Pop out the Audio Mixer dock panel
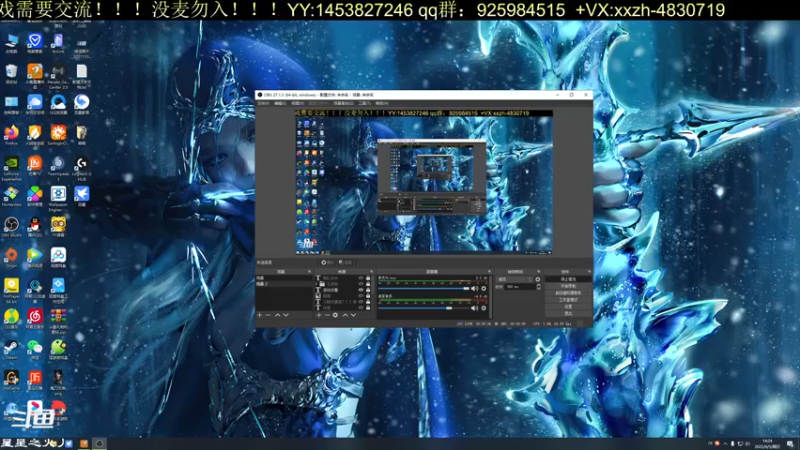The height and width of the screenshot is (450, 800). pyautogui.click(x=489, y=271)
